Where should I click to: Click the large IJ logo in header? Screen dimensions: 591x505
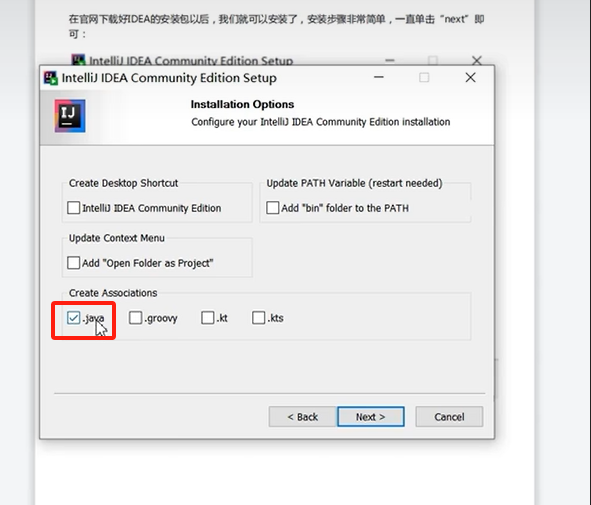point(70,116)
